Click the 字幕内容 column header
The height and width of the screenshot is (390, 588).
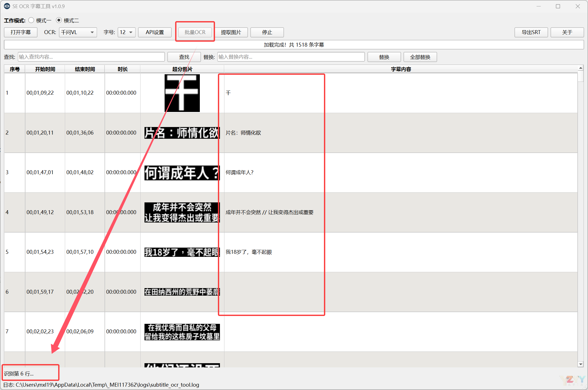click(401, 69)
